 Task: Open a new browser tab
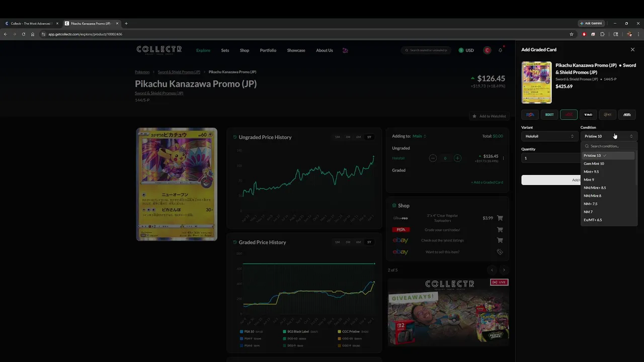click(126, 23)
